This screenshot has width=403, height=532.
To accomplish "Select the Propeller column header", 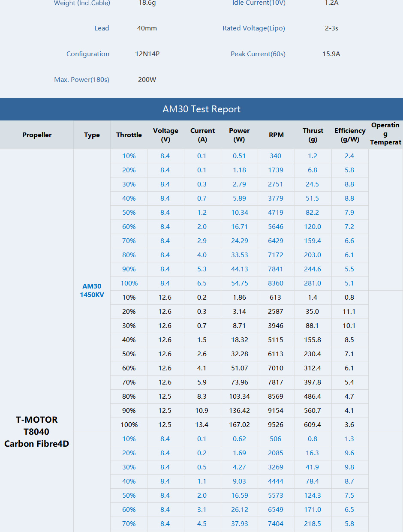I will (37, 135).
